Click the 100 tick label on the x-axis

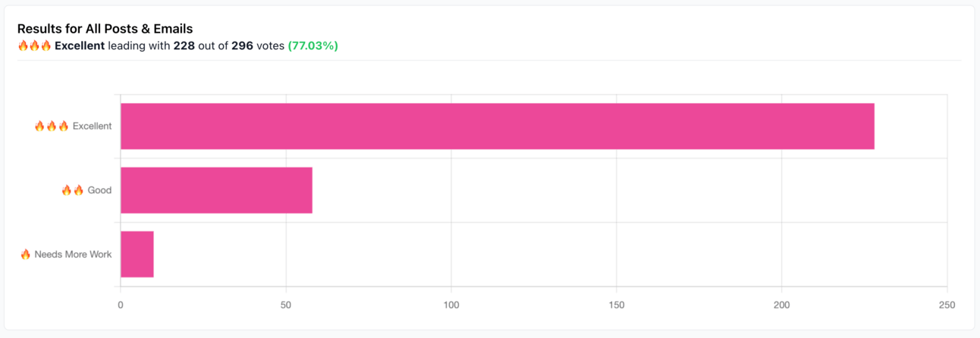tap(451, 305)
